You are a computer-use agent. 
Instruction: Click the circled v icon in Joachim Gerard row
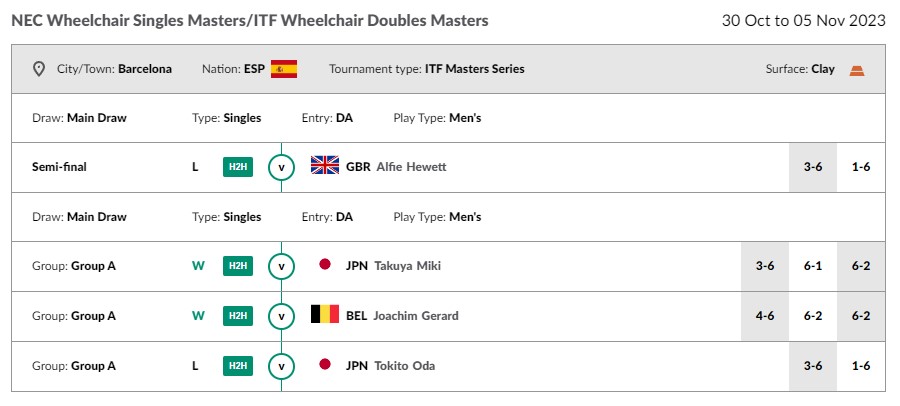(x=281, y=316)
